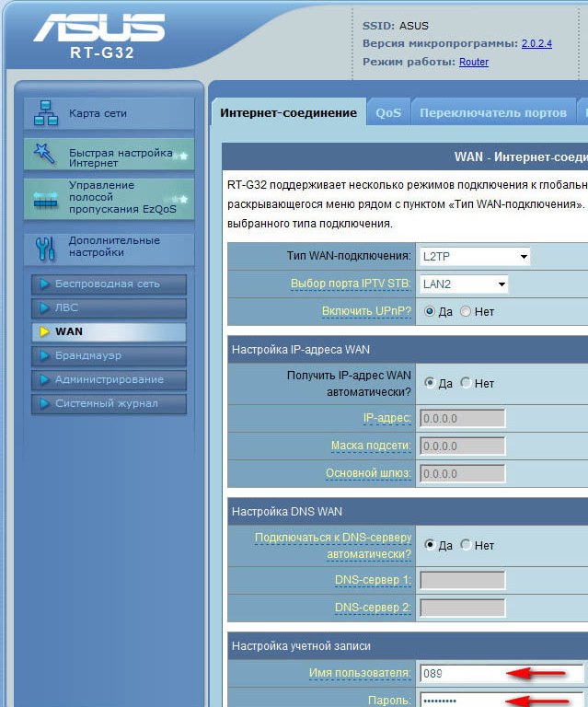Open the Беспроводная сеть submenu
The height and width of the screenshot is (707, 588).
click(x=109, y=284)
